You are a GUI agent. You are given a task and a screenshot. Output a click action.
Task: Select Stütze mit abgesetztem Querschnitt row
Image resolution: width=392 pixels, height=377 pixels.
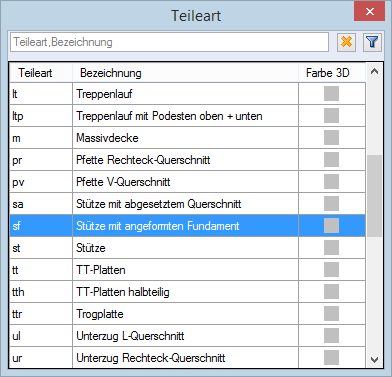(x=187, y=204)
